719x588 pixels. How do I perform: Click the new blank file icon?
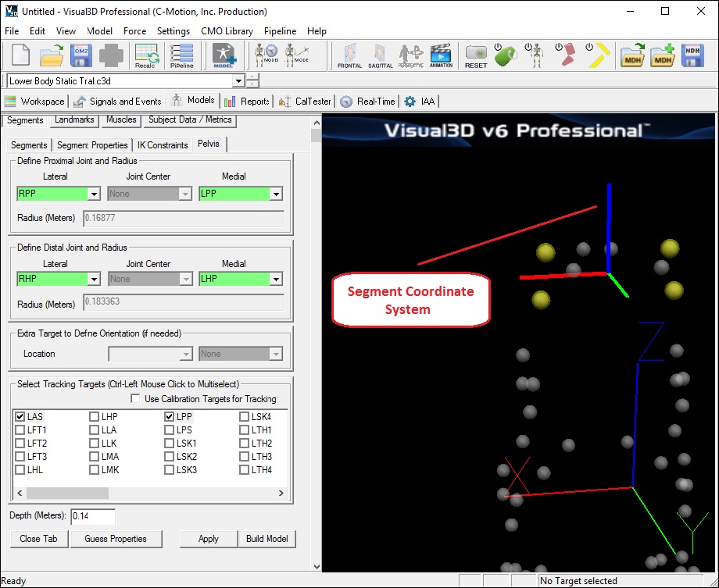(x=21, y=55)
